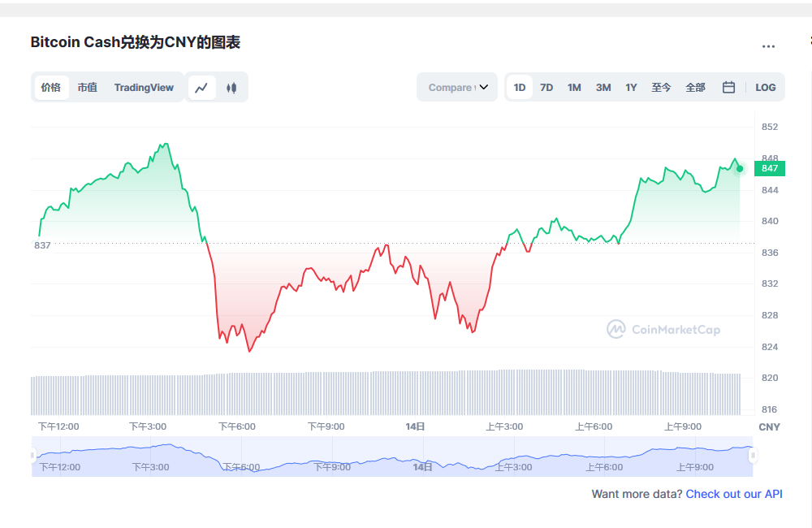Click the main axis 下午3:00 label

coord(148,426)
